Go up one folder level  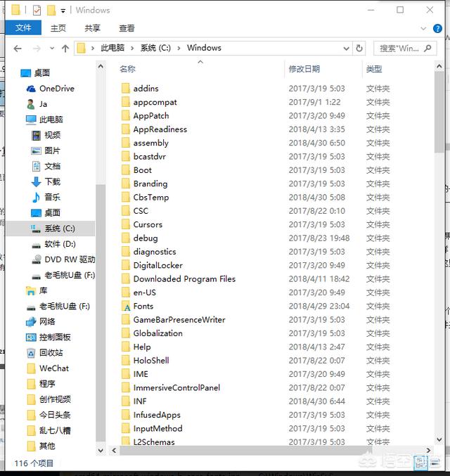(65, 49)
